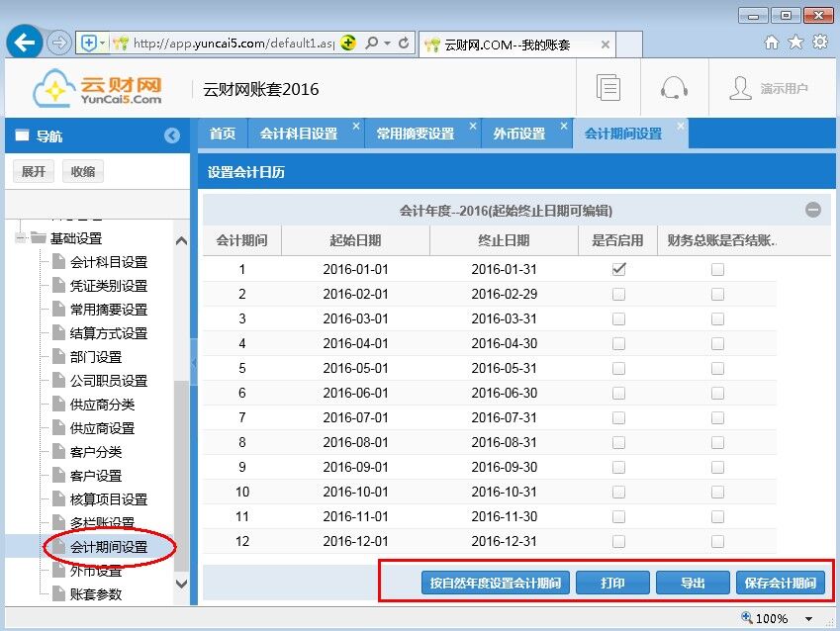Click the 保存会计期间 button

coord(781,583)
